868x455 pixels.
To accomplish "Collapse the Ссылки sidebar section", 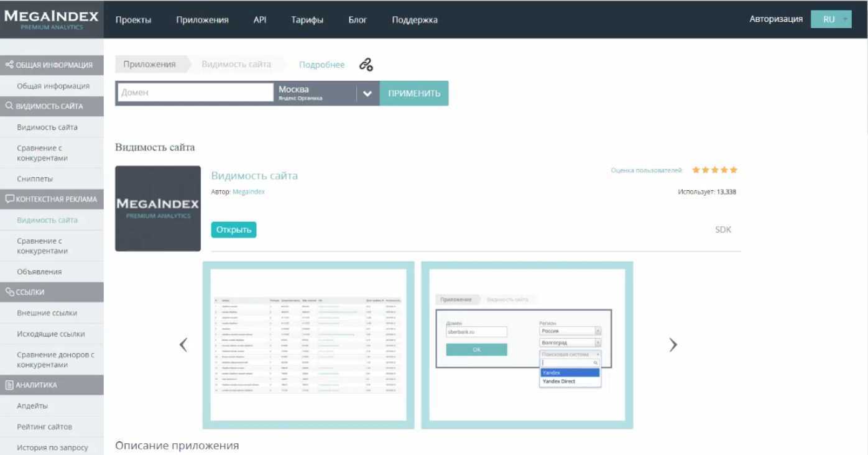I will click(x=52, y=292).
